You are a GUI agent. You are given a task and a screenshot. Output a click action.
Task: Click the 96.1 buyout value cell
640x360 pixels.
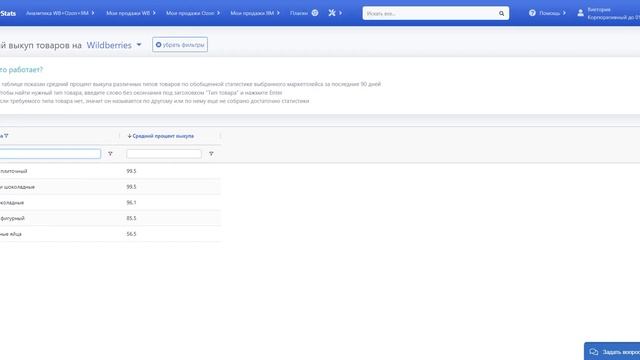131,202
